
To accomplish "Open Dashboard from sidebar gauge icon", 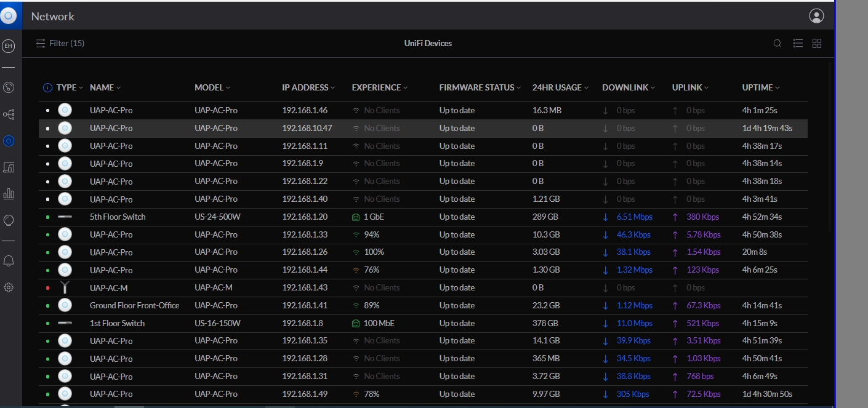I will point(9,87).
